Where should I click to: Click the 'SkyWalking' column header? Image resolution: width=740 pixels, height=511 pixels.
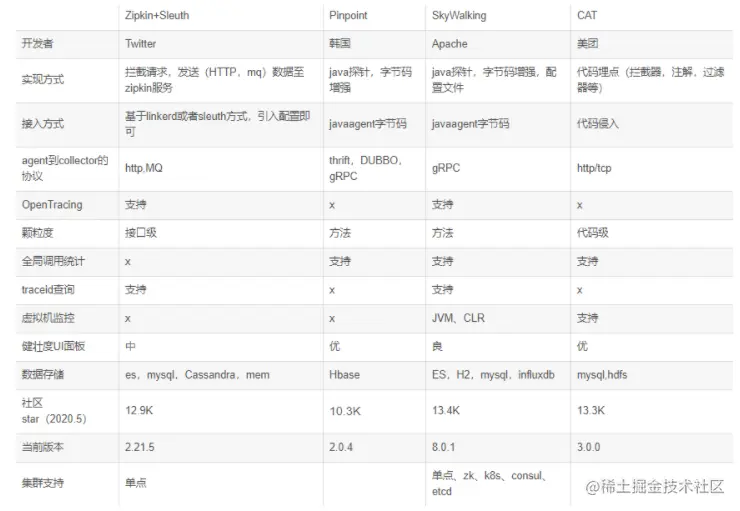tap(459, 16)
